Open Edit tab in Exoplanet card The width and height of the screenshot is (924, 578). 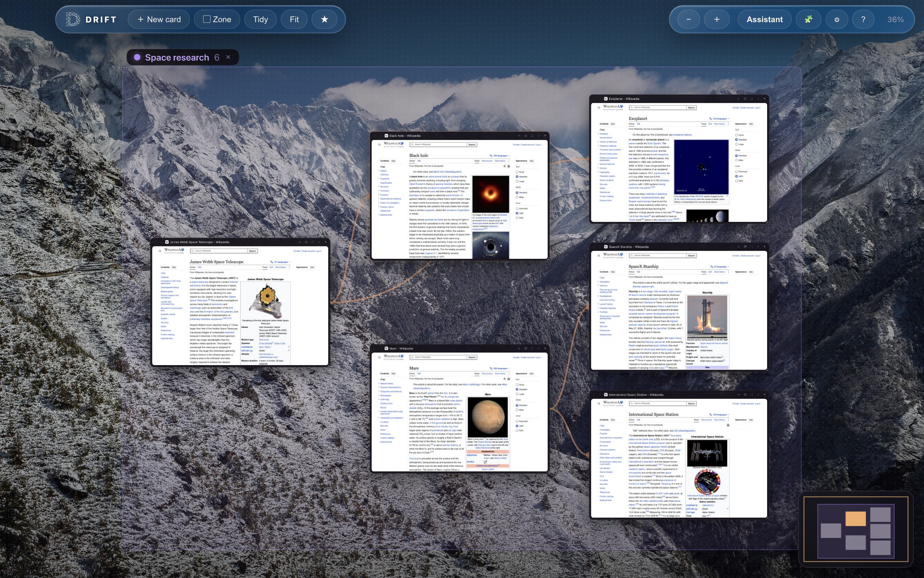[x=710, y=124]
